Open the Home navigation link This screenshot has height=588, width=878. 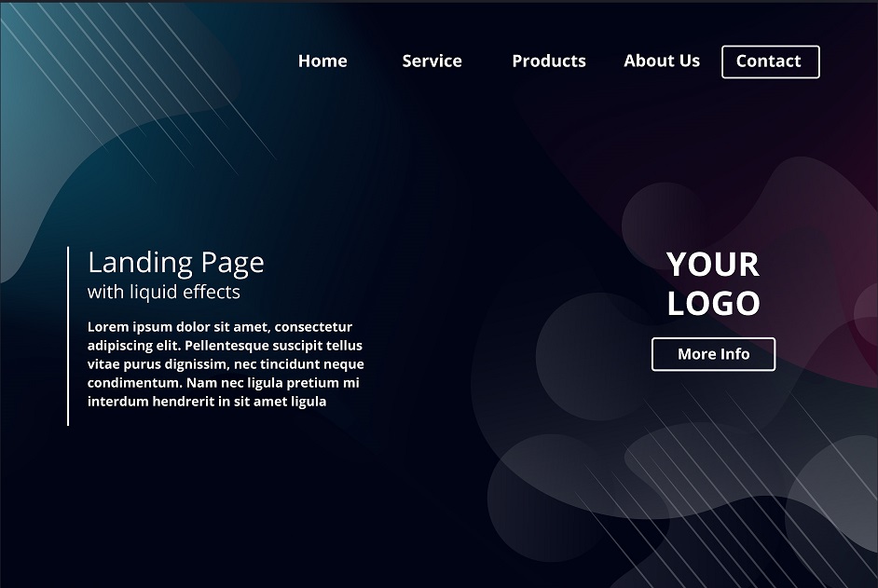pyautogui.click(x=322, y=61)
